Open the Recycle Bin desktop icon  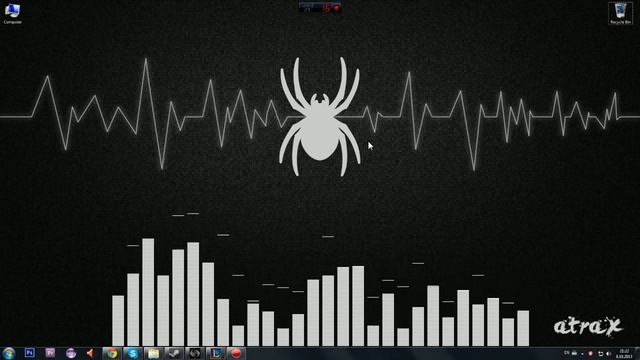point(620,13)
